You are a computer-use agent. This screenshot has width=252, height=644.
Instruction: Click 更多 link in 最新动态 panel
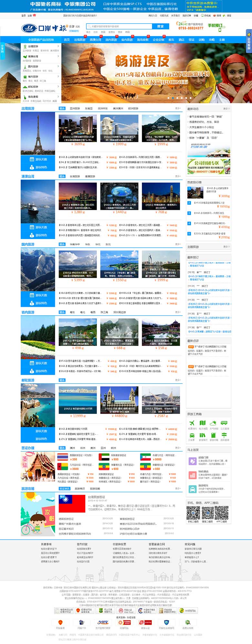tap(226, 109)
